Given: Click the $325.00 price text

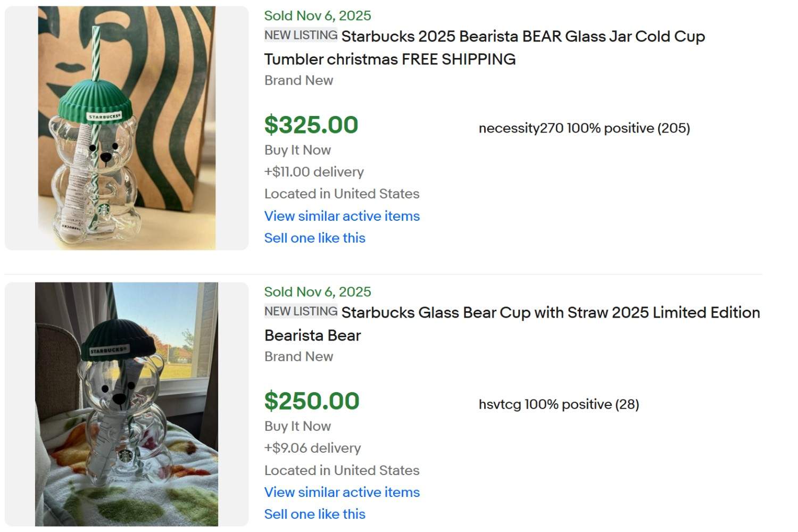Looking at the screenshot, I should tap(311, 124).
